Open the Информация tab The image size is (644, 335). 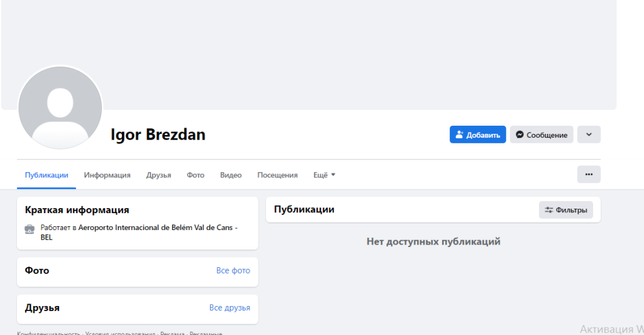[x=108, y=175]
